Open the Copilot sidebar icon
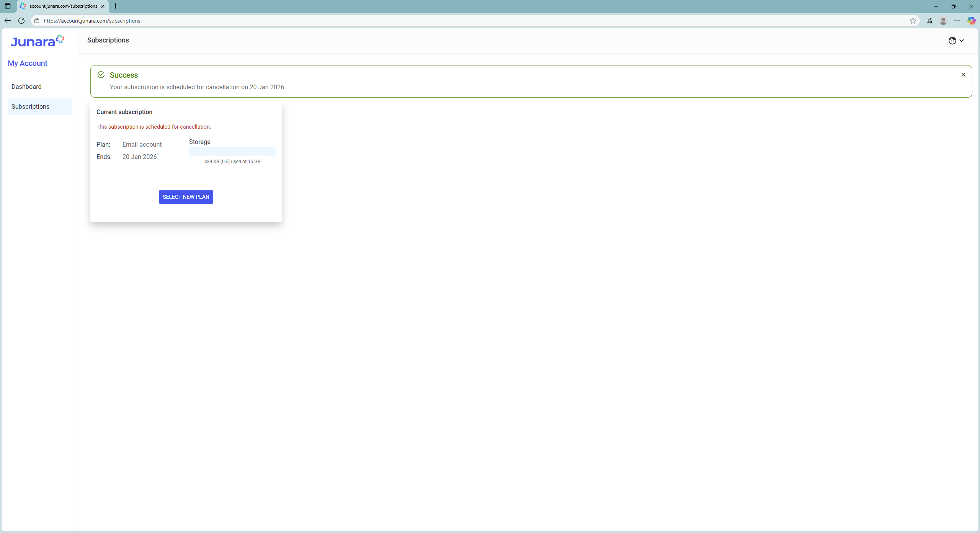 pos(971,20)
